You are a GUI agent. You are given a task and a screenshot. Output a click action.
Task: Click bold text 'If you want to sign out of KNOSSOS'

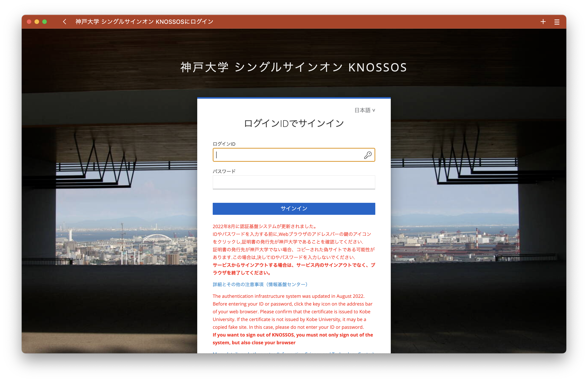tap(254, 335)
